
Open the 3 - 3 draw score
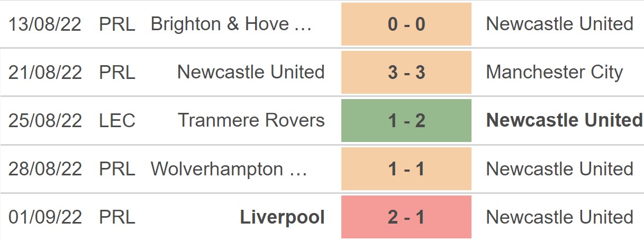[x=406, y=73]
